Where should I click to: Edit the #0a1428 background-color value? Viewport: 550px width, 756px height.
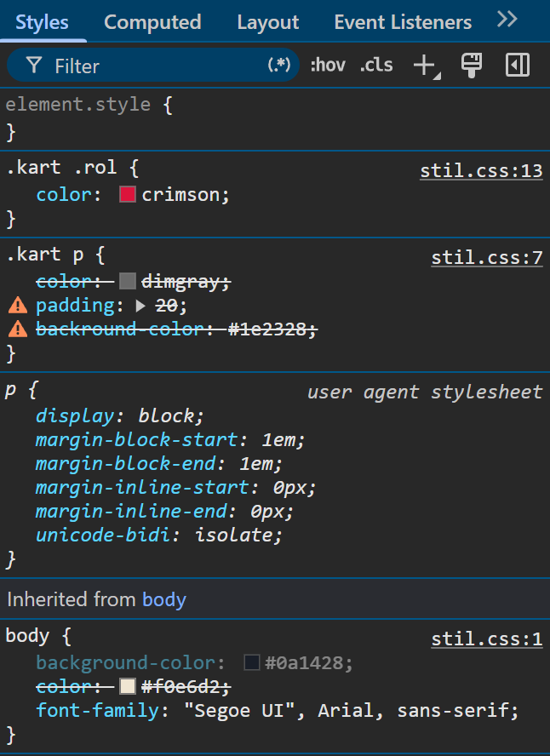pos(303,663)
